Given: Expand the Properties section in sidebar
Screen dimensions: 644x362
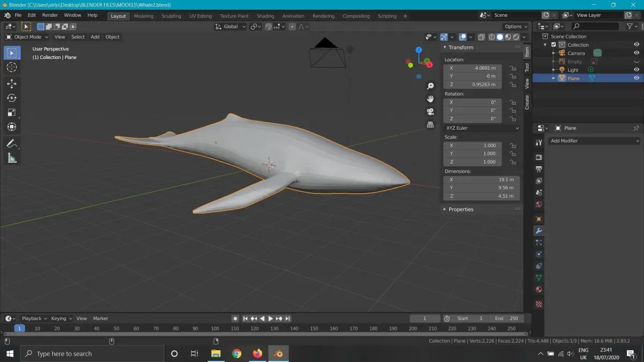Looking at the screenshot, I should 460,209.
